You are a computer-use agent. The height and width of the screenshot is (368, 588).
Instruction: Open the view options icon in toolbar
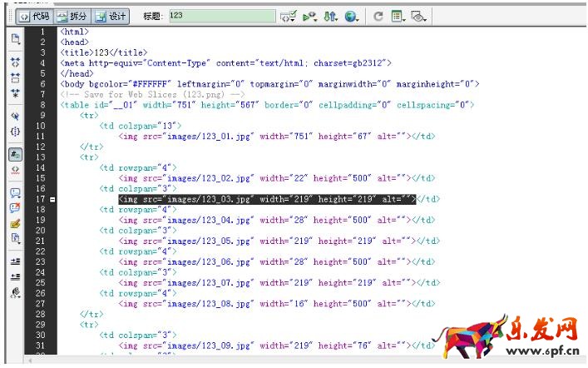398,16
